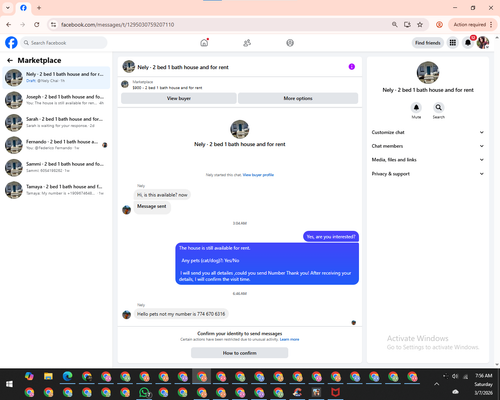Image resolution: width=500 pixels, height=400 pixels.
Task: Bookmark this page with the star icon
Action: (x=420, y=25)
